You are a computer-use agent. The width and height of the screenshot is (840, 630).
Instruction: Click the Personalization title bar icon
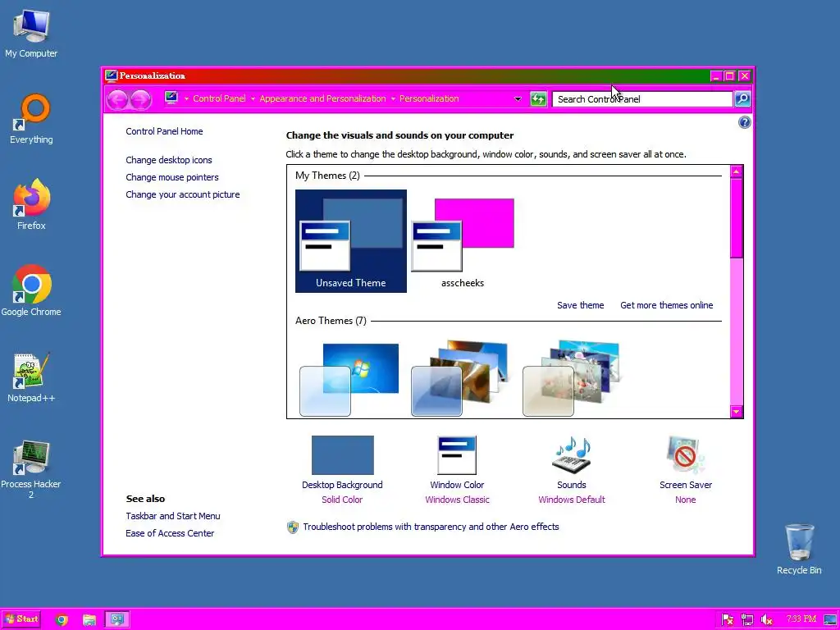coord(112,75)
